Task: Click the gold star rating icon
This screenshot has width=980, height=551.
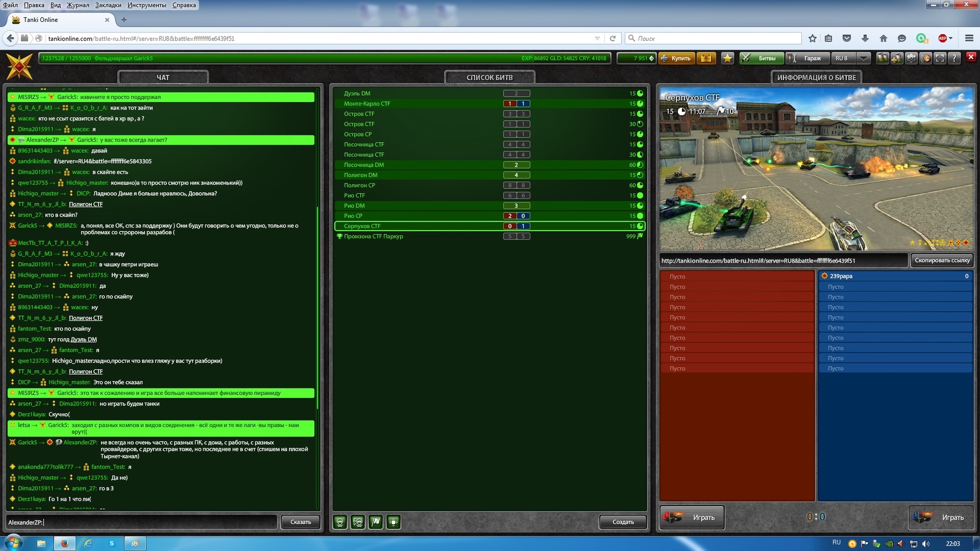Action: coord(727,58)
